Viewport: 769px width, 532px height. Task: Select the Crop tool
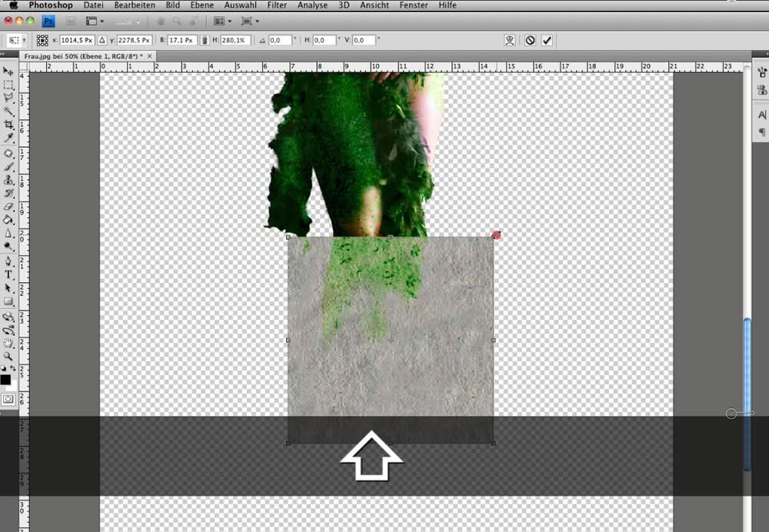(x=8, y=125)
